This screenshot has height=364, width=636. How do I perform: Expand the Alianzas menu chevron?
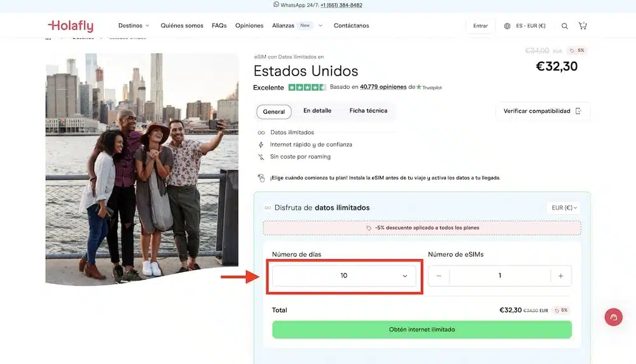pos(321,25)
